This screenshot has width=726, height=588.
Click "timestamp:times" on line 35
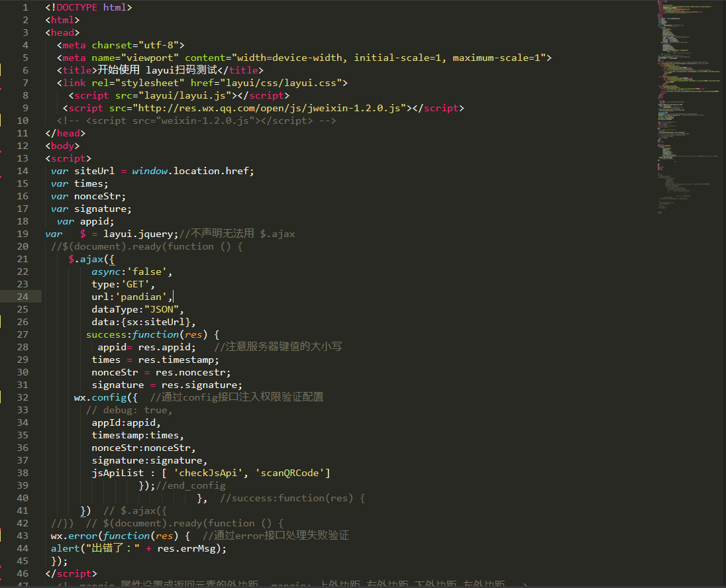134,435
